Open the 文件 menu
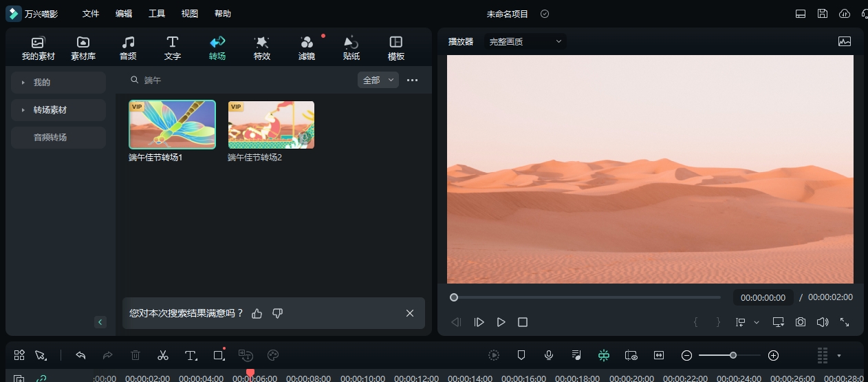This screenshot has height=382, width=868. 91,14
